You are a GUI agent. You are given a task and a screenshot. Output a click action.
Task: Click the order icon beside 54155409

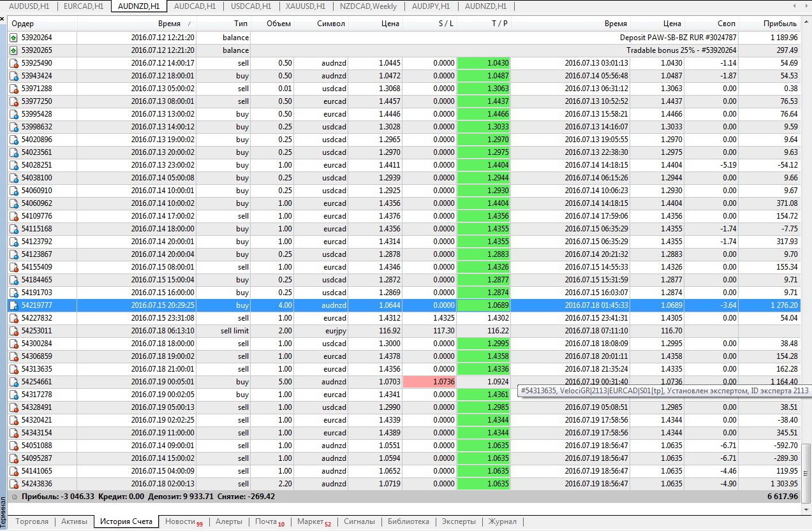(x=13, y=267)
